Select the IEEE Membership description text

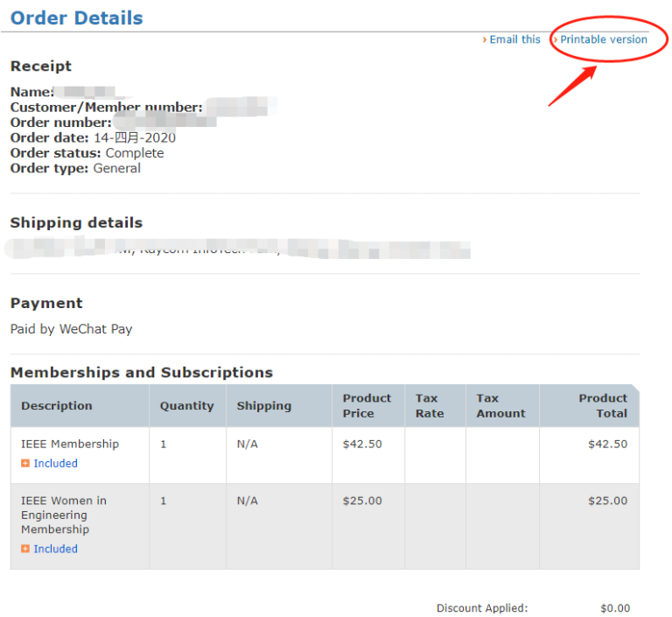[70, 444]
